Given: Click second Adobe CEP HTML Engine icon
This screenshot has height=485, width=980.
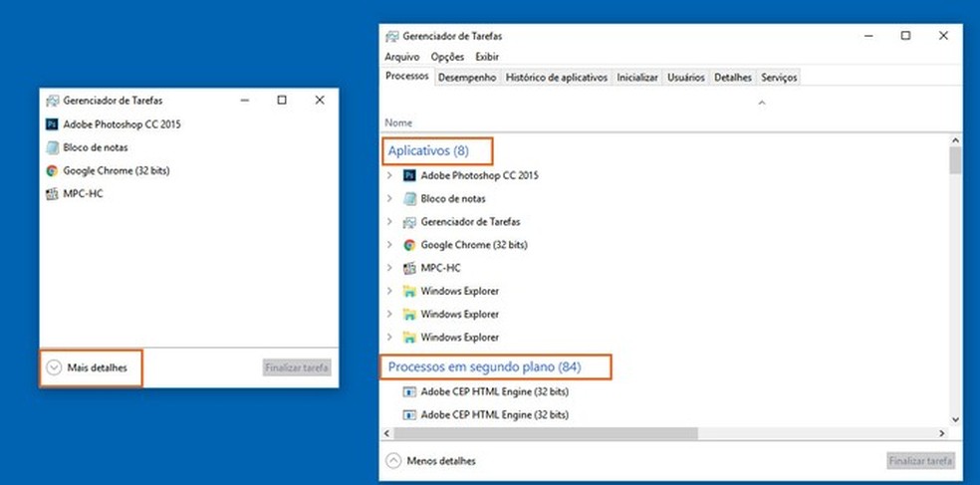Looking at the screenshot, I should 409,414.
